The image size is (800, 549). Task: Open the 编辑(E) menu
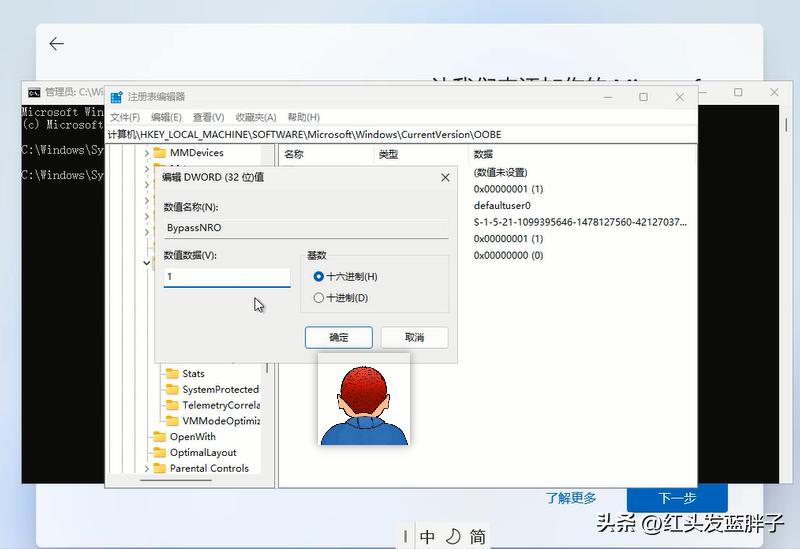coord(166,117)
